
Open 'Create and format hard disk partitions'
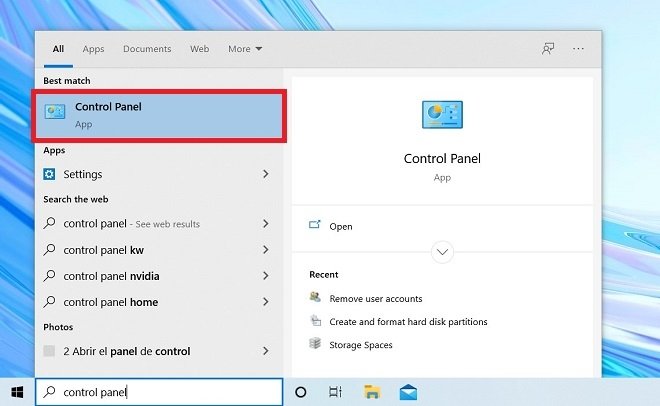coord(408,321)
